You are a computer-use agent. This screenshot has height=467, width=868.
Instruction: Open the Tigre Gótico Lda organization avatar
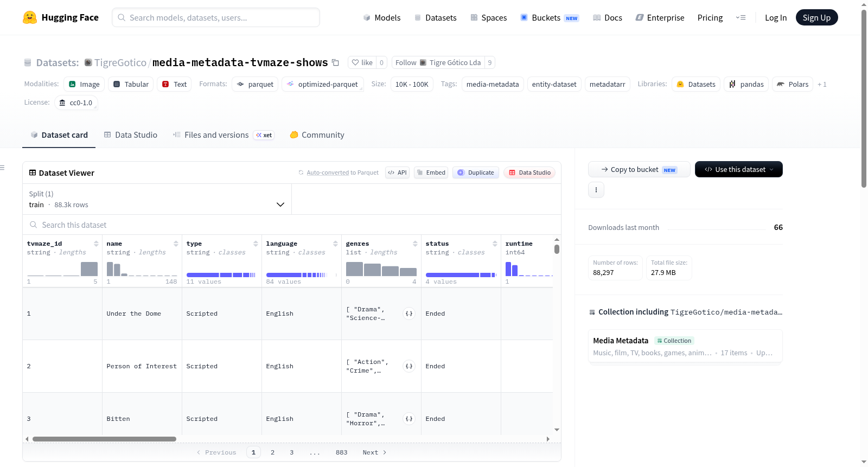[423, 62]
